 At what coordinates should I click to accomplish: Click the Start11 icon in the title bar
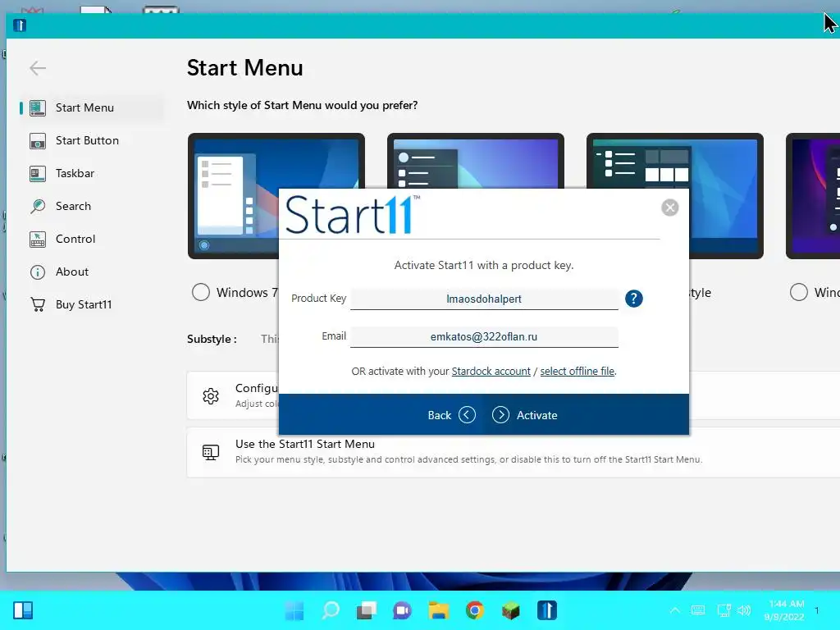[x=20, y=25]
